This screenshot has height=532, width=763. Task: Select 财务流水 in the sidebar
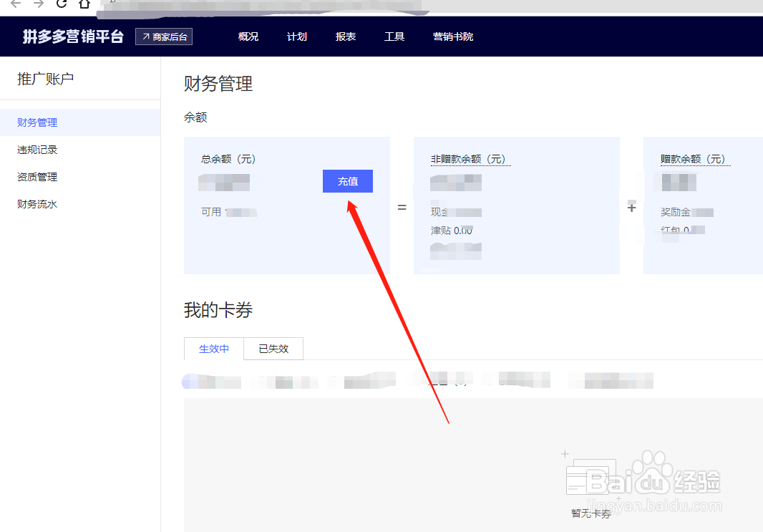[x=80, y=204]
